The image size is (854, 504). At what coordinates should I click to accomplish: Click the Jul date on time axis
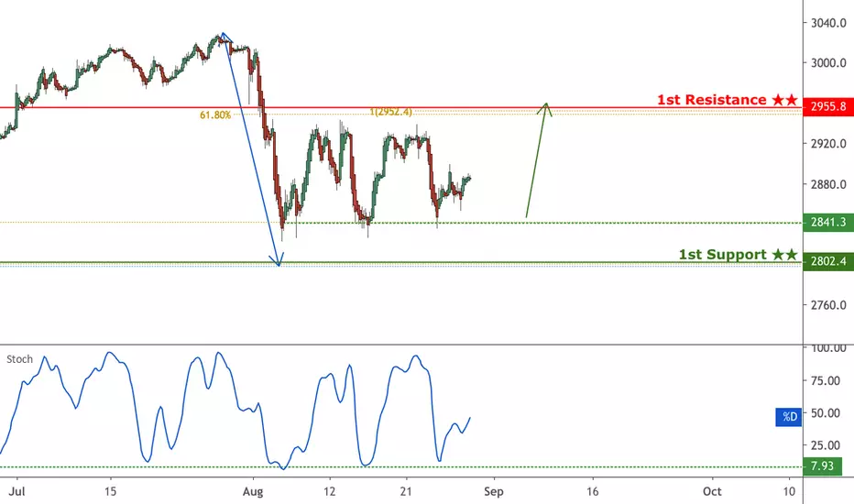coord(16,491)
